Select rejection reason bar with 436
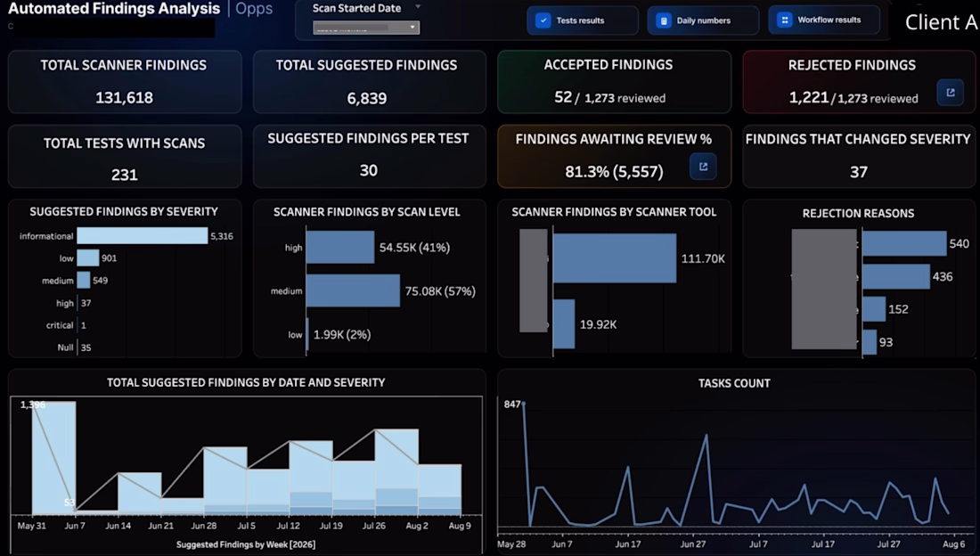This screenshot has height=556, width=980. pyautogui.click(x=896, y=276)
